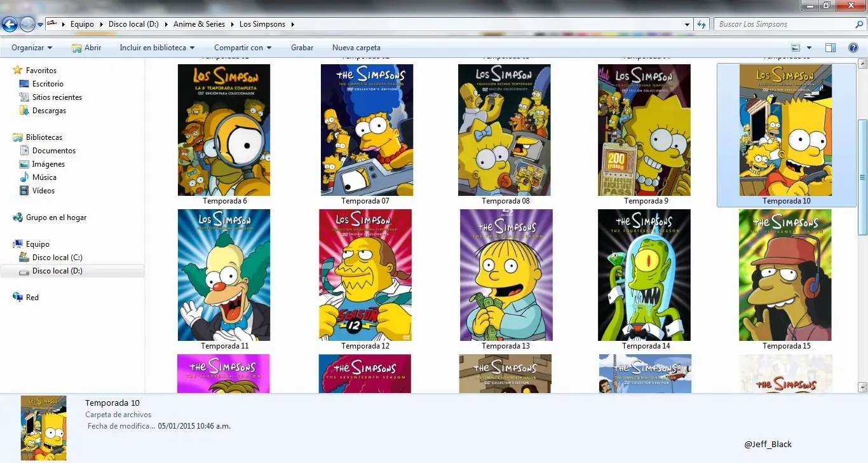Open the view options dropdown arrow
868x463 pixels.
click(x=809, y=48)
